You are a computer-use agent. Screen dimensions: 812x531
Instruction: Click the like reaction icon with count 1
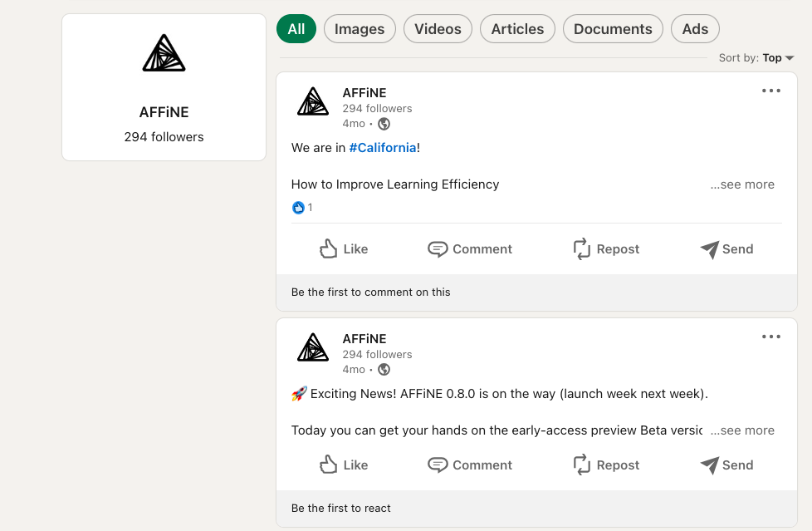pyautogui.click(x=298, y=208)
